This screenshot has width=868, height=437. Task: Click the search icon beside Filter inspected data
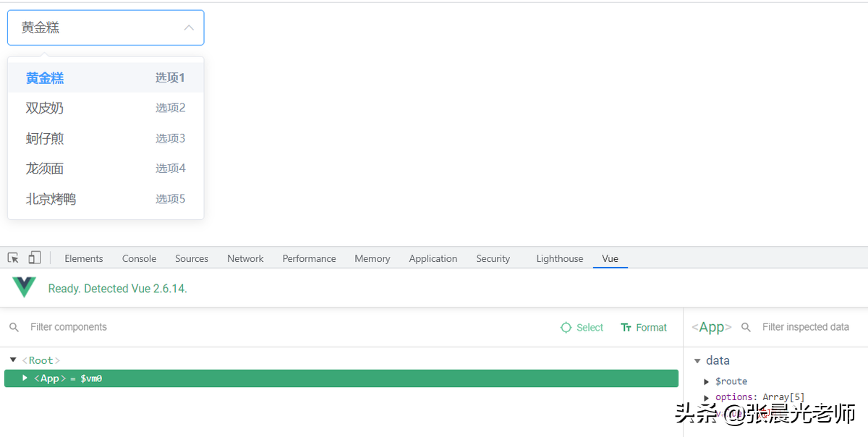point(746,328)
